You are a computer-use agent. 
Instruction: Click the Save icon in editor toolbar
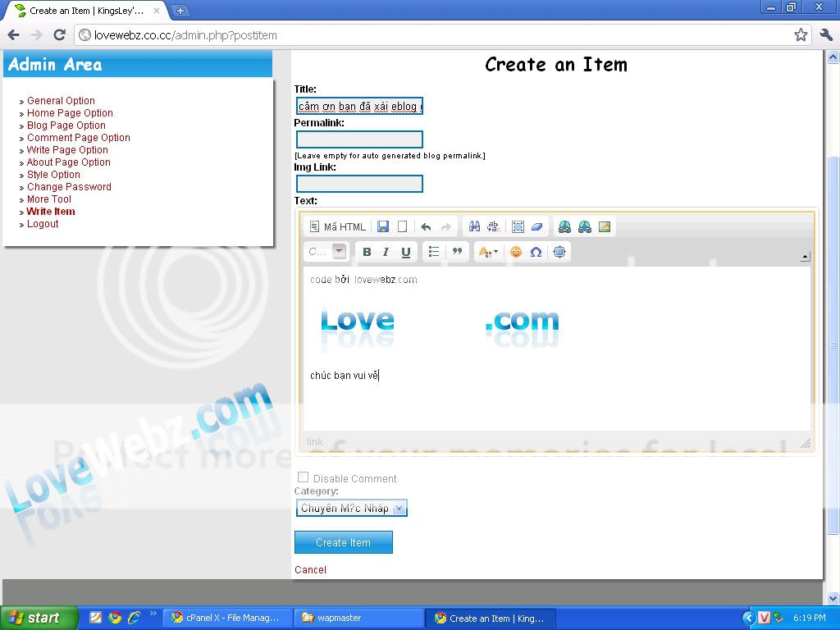(x=383, y=227)
